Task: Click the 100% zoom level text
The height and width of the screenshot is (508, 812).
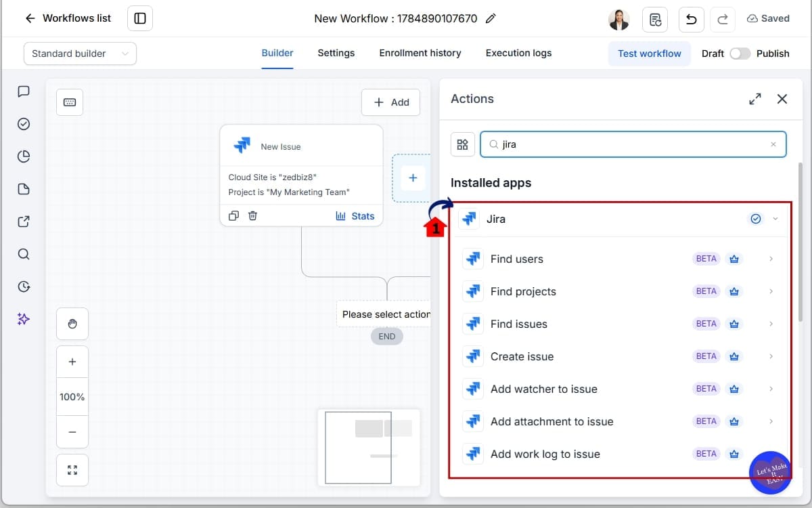Action: pos(72,397)
